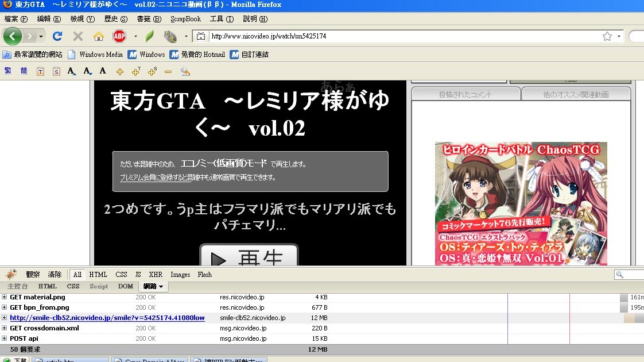Click the ChaosTCG advertisement banner
This screenshot has width=644, height=362.
(521, 203)
